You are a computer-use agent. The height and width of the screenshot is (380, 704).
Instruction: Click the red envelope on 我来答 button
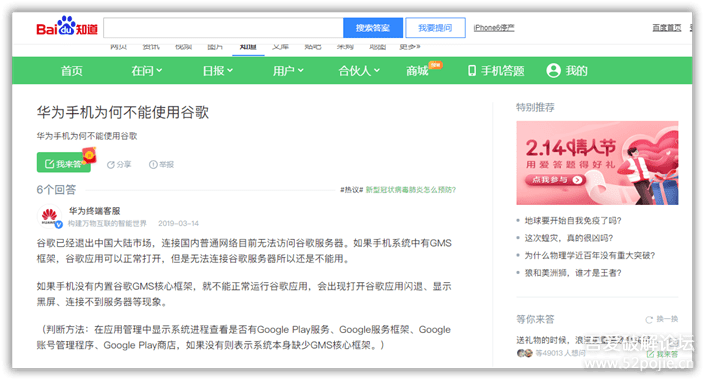(x=90, y=155)
